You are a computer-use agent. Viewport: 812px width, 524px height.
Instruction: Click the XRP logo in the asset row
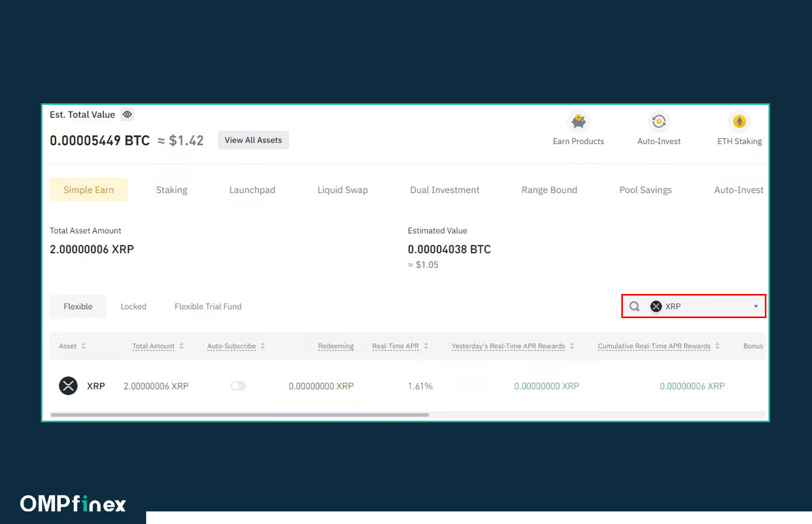click(68, 386)
